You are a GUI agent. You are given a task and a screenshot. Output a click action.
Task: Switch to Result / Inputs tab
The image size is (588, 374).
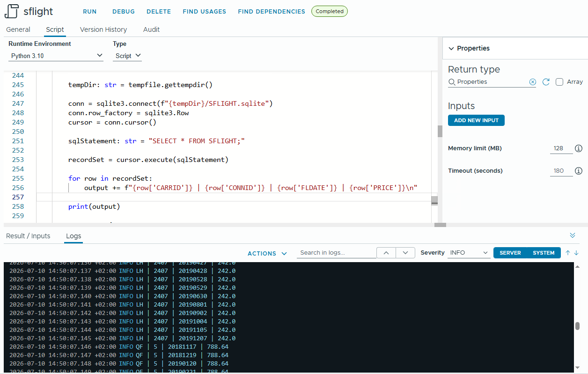(x=28, y=236)
